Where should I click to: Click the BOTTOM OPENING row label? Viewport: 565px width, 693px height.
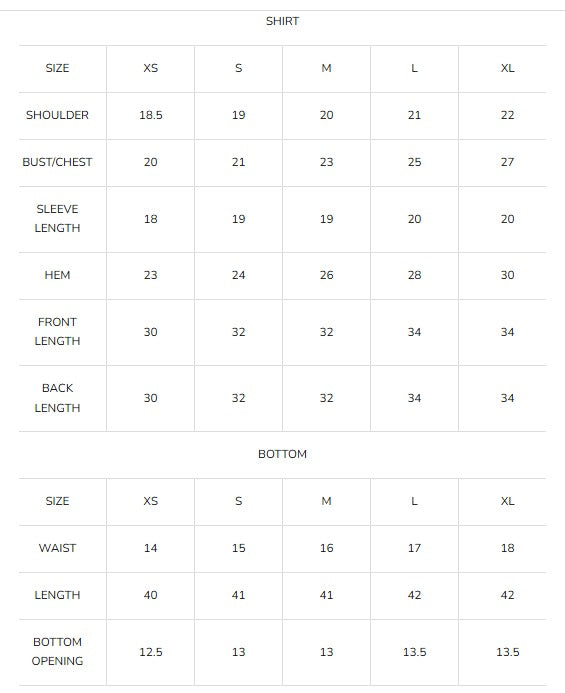tap(57, 651)
